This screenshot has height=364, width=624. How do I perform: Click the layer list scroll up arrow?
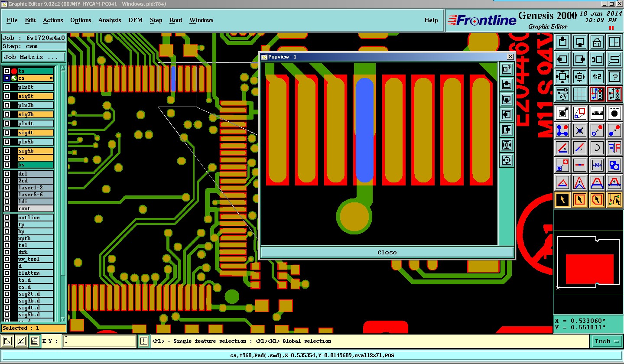point(63,69)
